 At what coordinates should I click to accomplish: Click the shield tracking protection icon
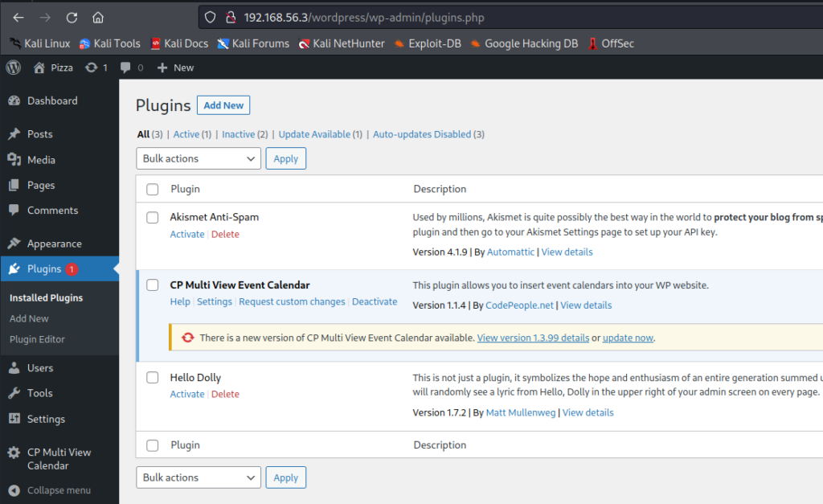(x=210, y=18)
